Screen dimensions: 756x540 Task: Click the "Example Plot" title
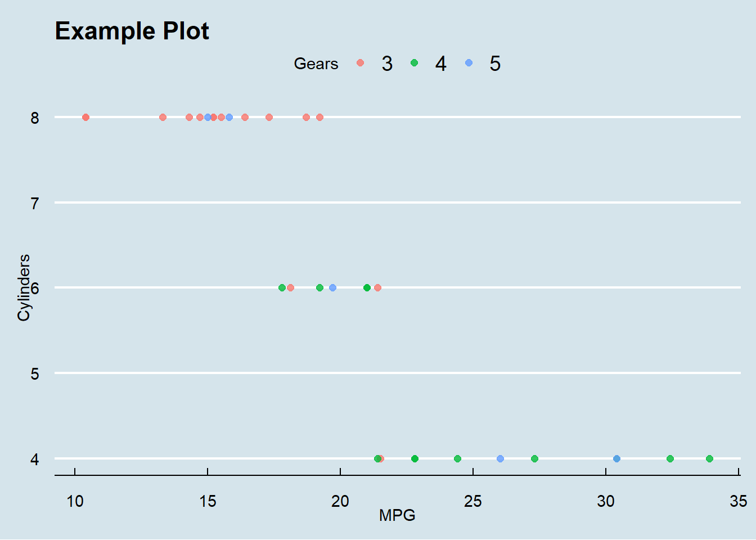132,31
